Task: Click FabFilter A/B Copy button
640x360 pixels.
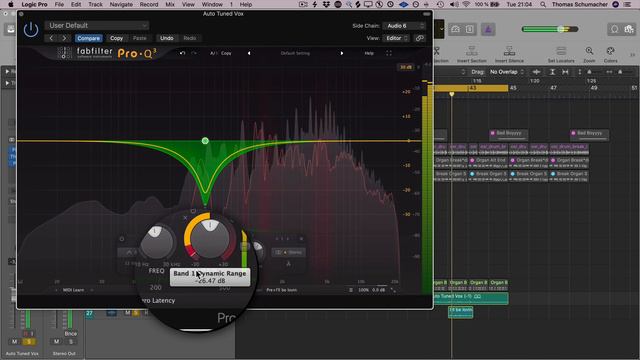Action: (226, 53)
